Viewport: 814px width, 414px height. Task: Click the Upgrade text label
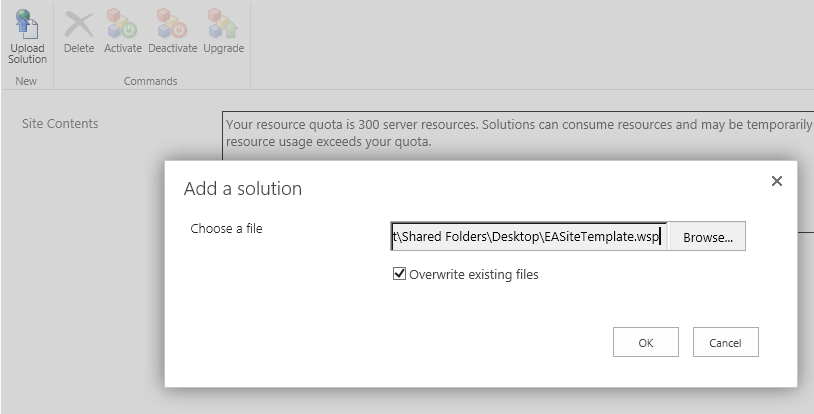[x=224, y=48]
